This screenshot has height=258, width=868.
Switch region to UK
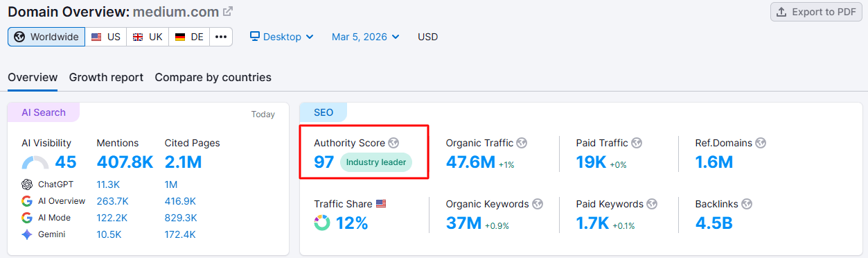[148, 37]
